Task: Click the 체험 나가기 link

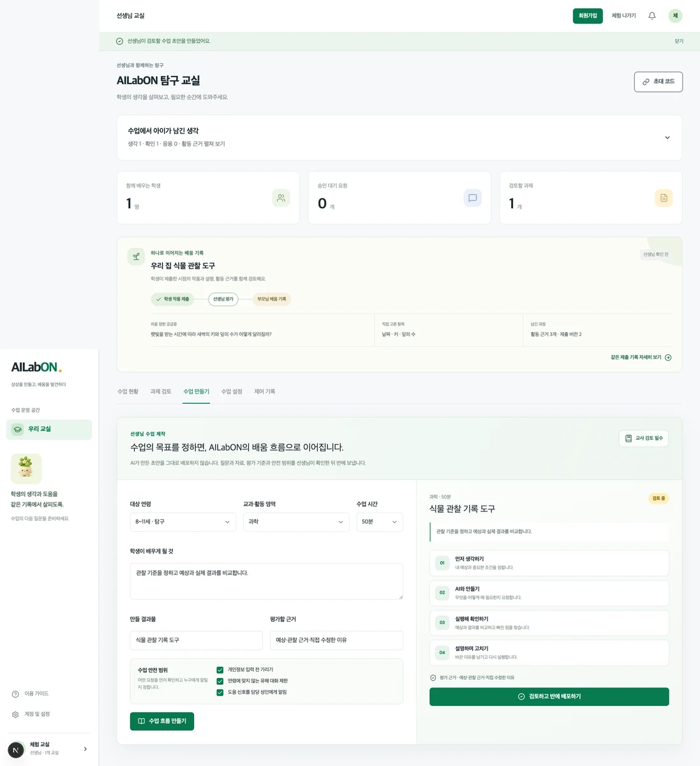Action: (x=624, y=16)
